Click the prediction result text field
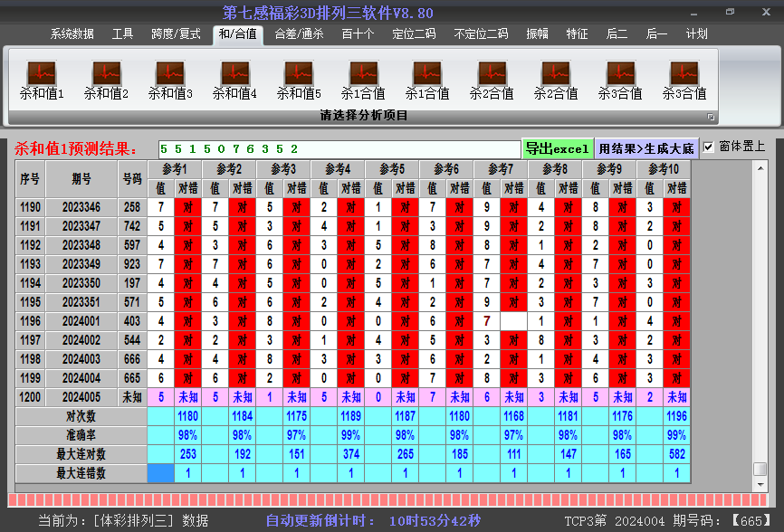 click(x=339, y=148)
